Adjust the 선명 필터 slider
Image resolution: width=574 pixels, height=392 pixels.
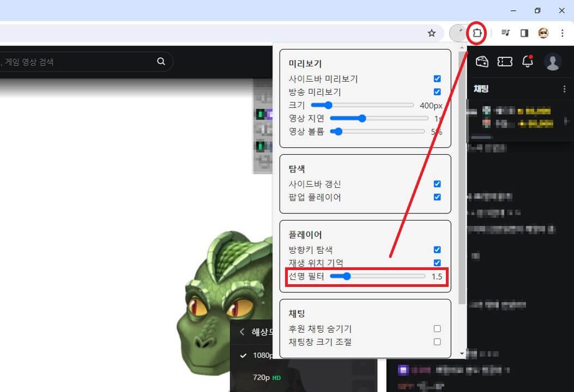click(377, 277)
